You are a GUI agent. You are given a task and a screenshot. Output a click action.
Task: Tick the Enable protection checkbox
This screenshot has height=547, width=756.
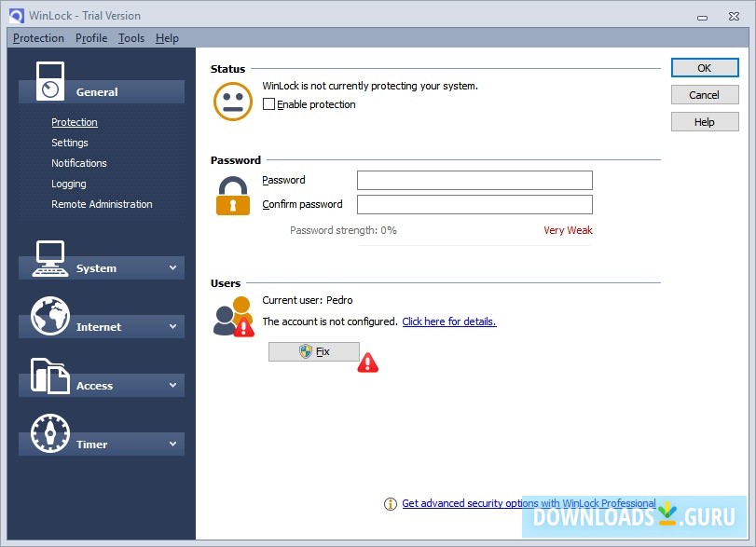click(268, 104)
